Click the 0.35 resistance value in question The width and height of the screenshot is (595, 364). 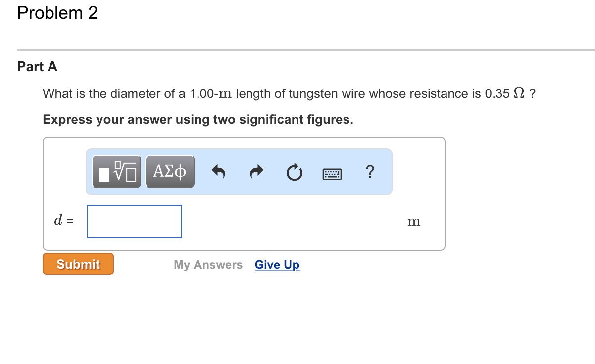coord(497,93)
